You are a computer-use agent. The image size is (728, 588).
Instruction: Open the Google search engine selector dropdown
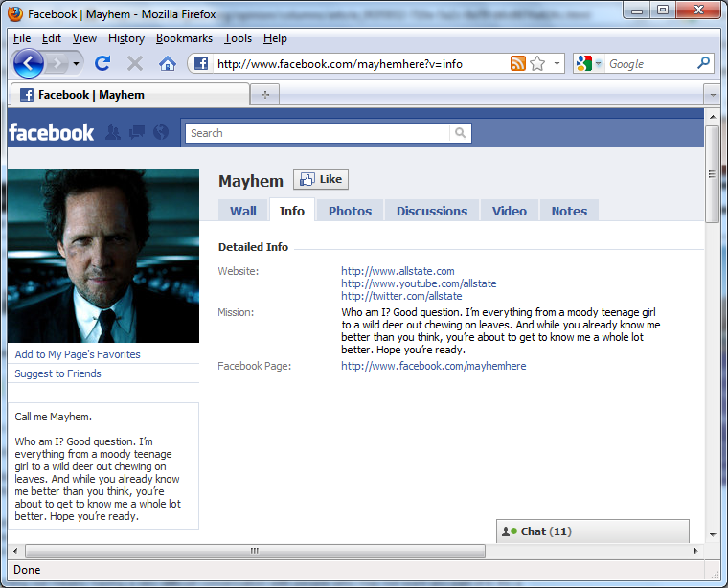click(598, 63)
